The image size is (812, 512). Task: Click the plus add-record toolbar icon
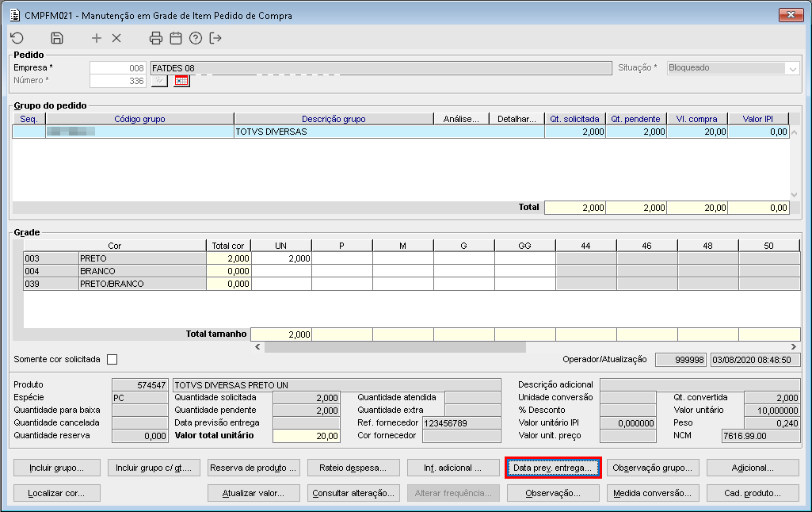click(97, 38)
